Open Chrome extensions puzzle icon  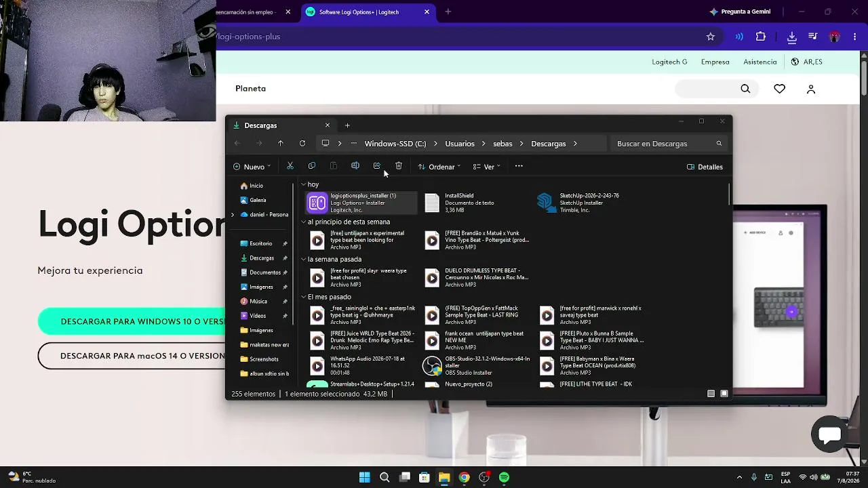coord(761,37)
